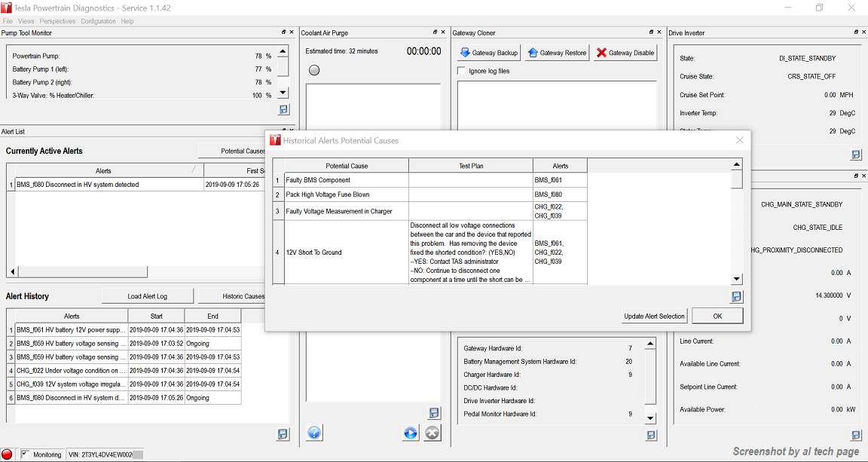Toggle the Monitoring checkbox
868x462 pixels.
25,454
